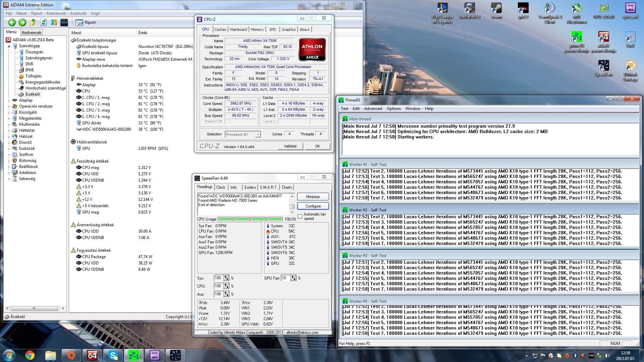The height and width of the screenshot is (362, 644).
Task: Open the Caches tab in CPU-Z
Action: [x=220, y=29]
